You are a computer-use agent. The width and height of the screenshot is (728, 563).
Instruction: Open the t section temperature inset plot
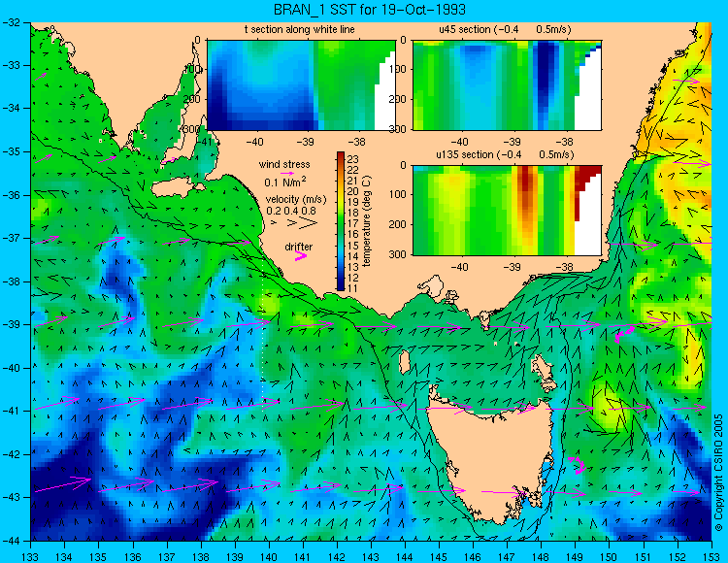tap(301, 85)
